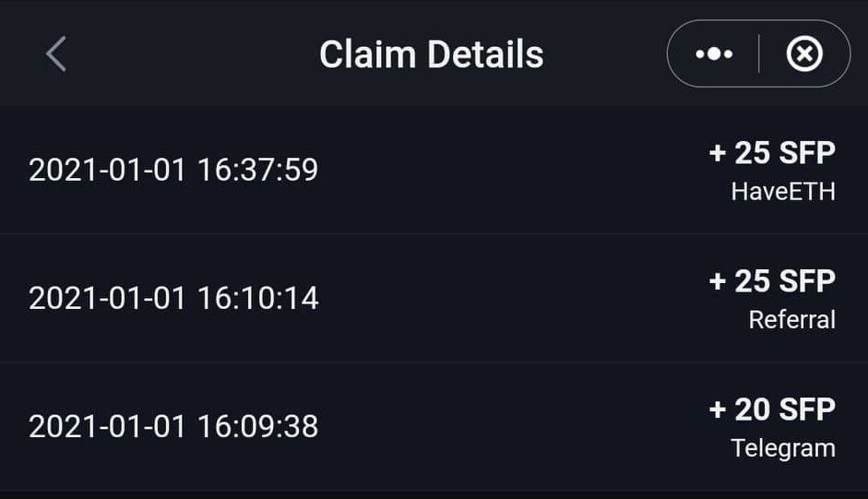
Task: Click the HaveETH label
Action: pos(783,192)
